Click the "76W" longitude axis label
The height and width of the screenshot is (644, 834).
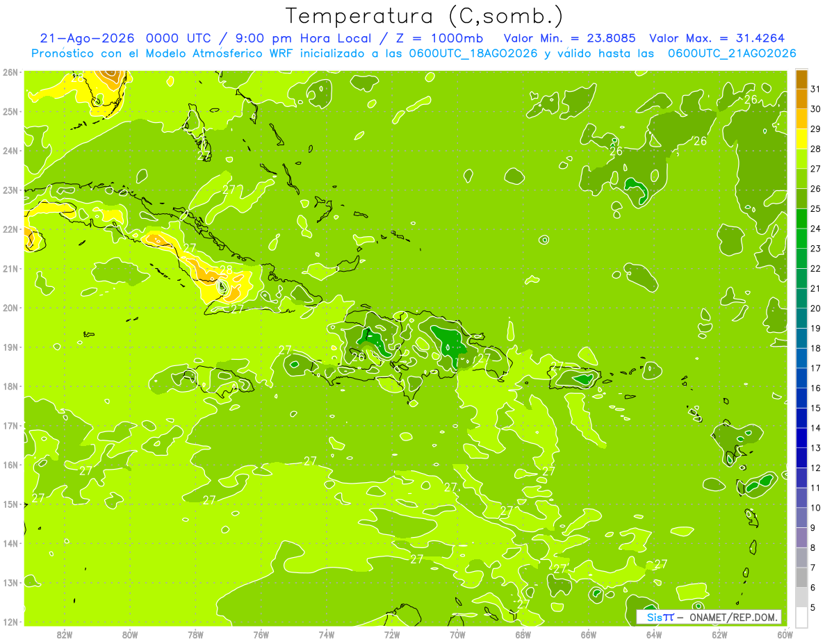261,635
